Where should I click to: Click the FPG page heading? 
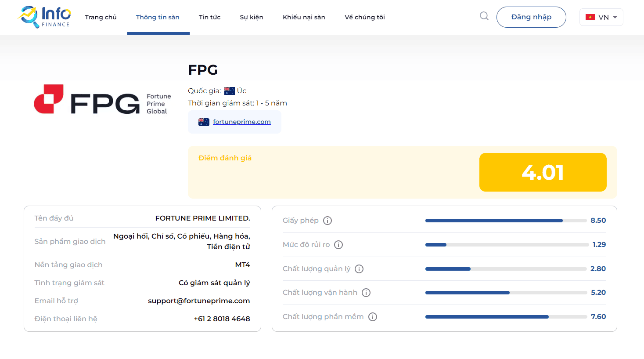203,70
